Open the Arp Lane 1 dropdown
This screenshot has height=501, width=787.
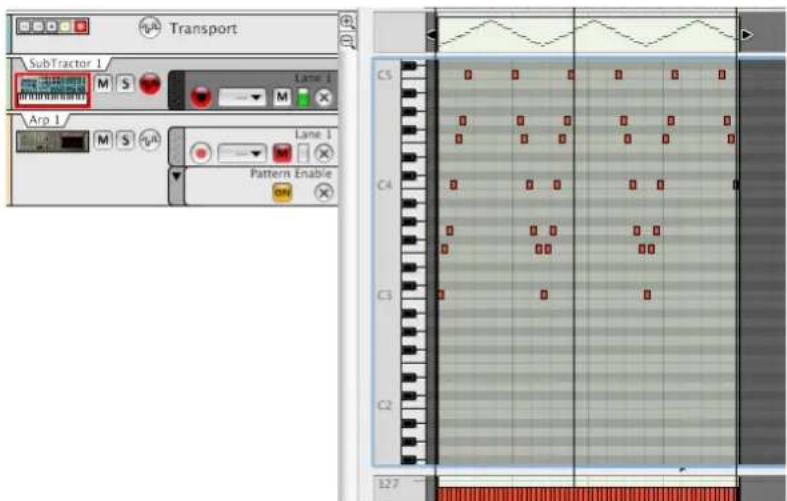[x=242, y=153]
